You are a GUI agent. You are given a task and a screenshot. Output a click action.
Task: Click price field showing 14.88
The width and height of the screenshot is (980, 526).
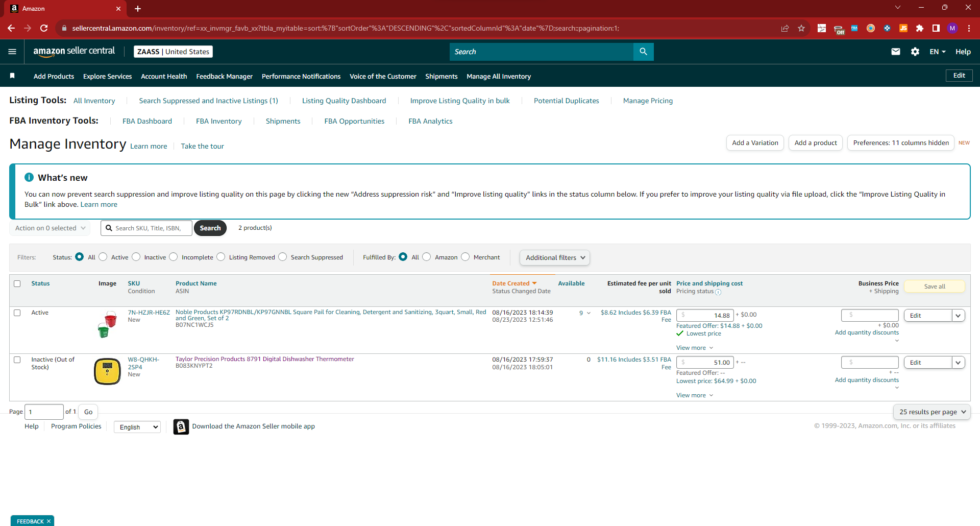(x=705, y=316)
